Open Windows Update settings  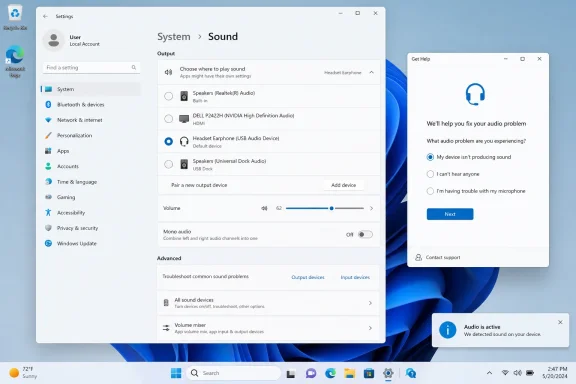coord(90,244)
